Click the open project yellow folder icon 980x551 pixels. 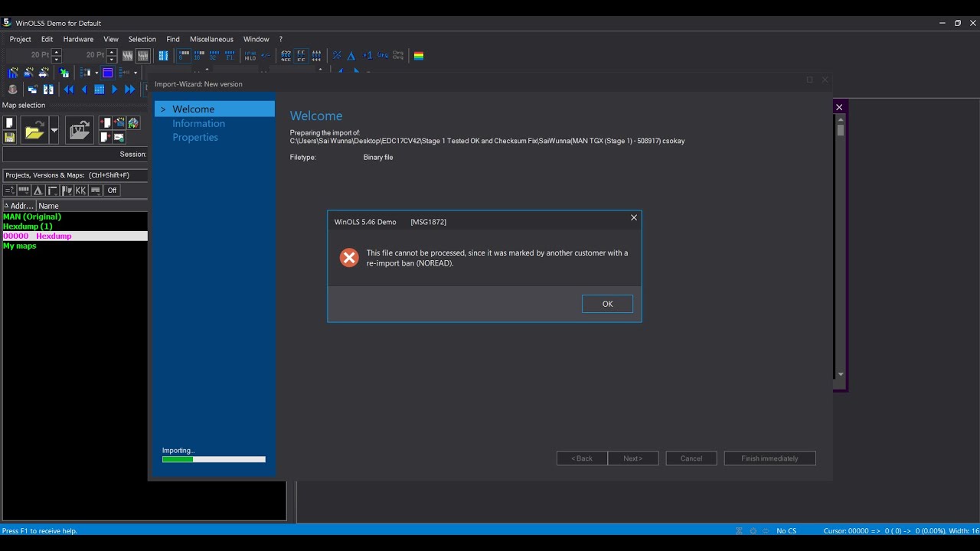coord(34,130)
